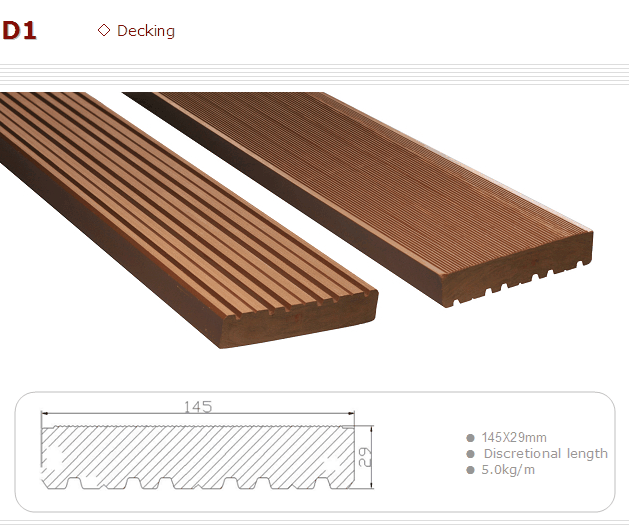Select the 145X29mm specification text
Screen dimensions: 629x526
click(514, 437)
